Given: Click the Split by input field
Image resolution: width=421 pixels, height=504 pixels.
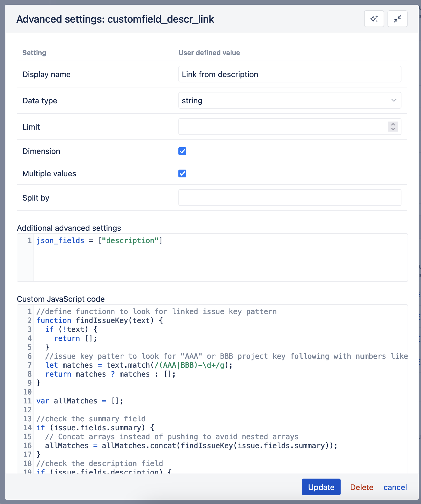Looking at the screenshot, I should (x=290, y=198).
